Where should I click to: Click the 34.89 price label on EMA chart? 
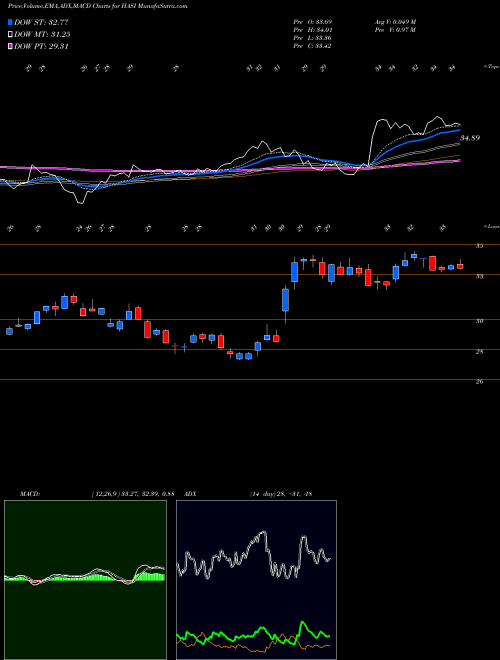pyautogui.click(x=470, y=138)
